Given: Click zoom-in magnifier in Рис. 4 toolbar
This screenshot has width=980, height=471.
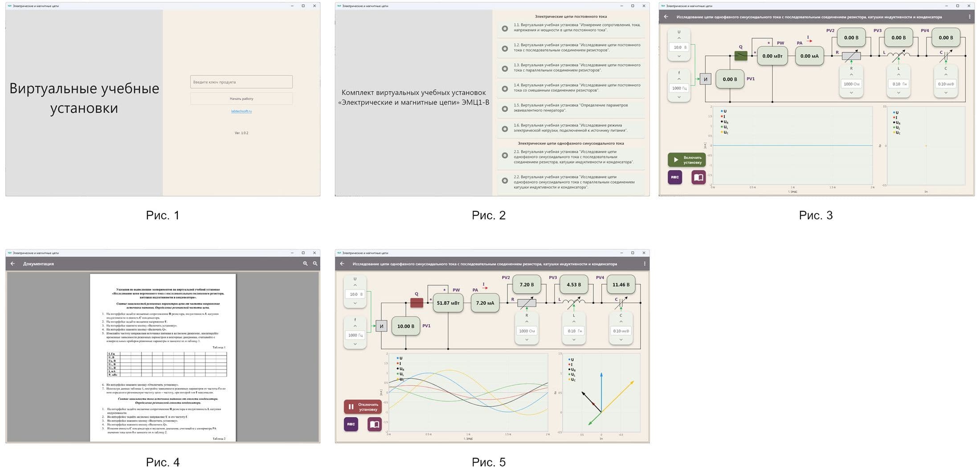Looking at the screenshot, I should (x=305, y=264).
